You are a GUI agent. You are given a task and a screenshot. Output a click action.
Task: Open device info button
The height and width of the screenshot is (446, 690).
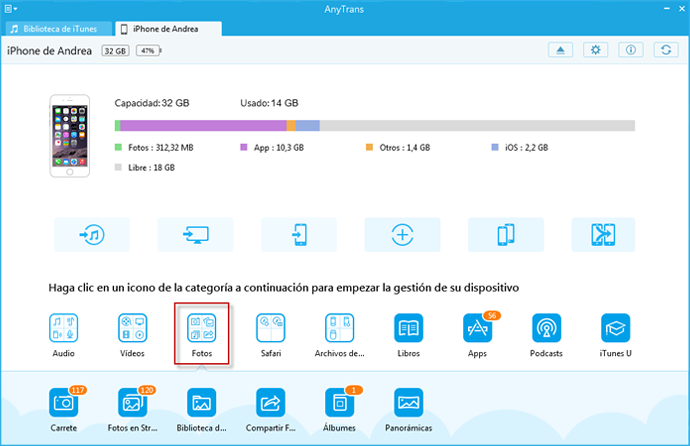coord(631,50)
